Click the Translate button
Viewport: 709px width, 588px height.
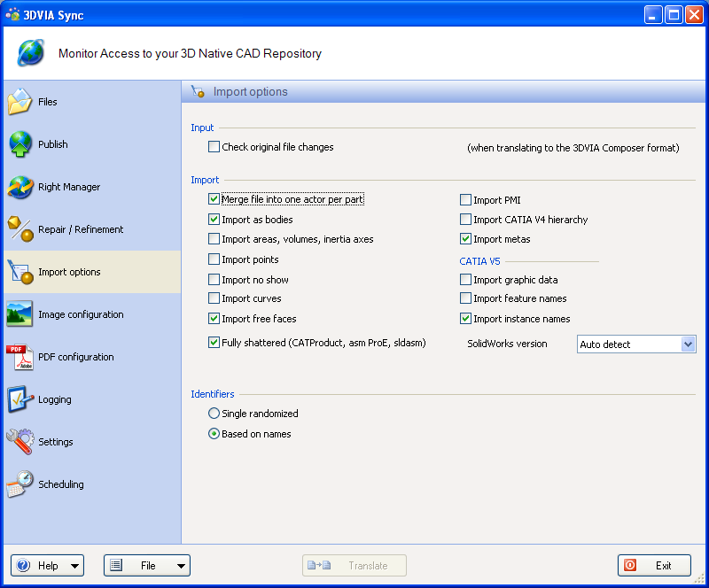click(x=354, y=565)
